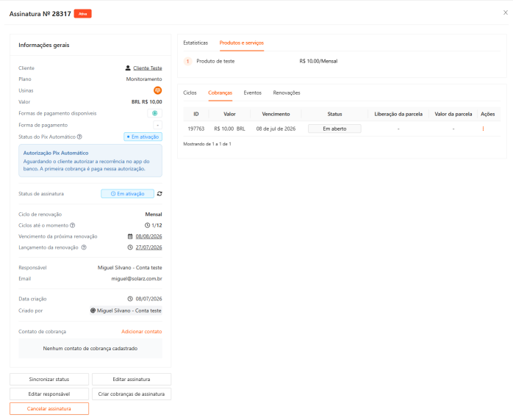
Task: Open the Eventos tab
Action: 253,93
